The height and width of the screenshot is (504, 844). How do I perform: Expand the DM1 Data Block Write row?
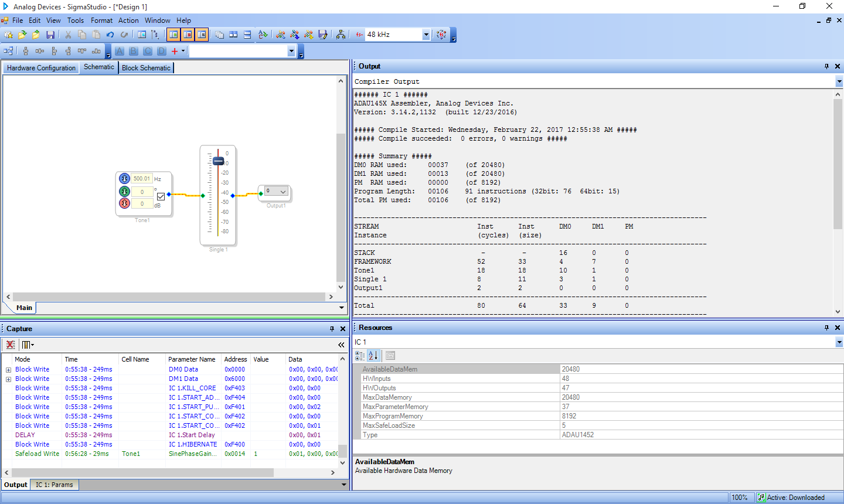point(8,379)
